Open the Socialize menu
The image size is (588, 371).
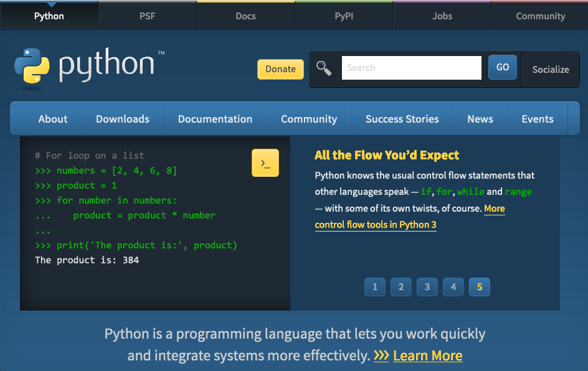[551, 69]
